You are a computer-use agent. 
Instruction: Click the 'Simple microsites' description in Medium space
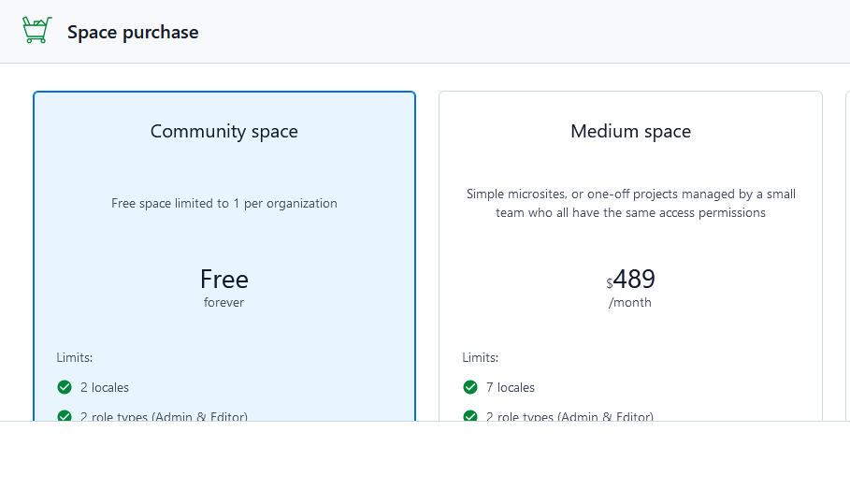tap(630, 203)
